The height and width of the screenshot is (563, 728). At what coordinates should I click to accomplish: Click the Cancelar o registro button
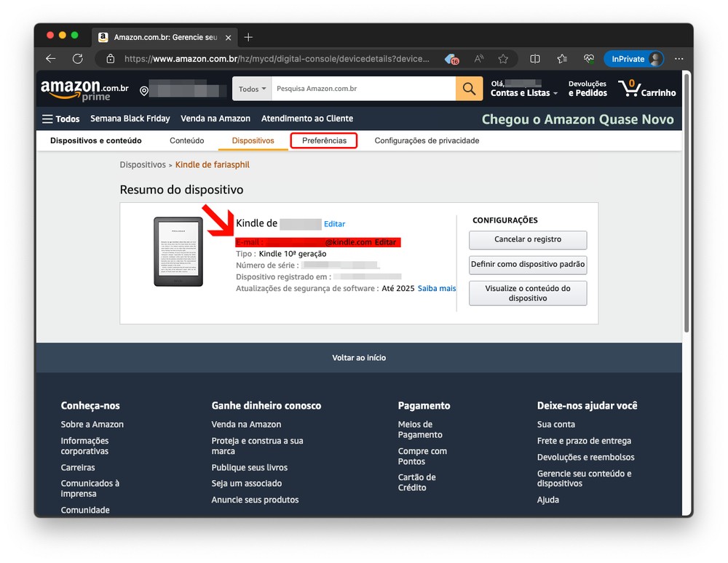click(528, 239)
